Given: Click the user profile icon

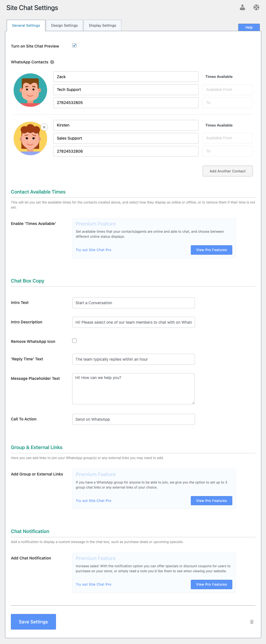Looking at the screenshot, I should click(242, 8).
